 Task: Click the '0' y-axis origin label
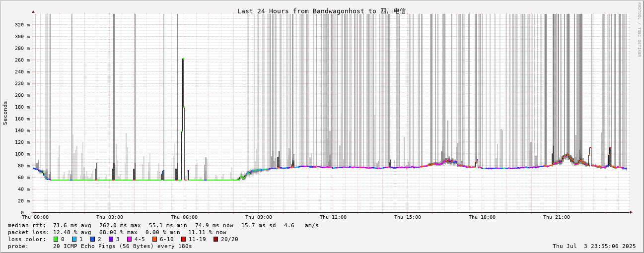(x=22, y=213)
